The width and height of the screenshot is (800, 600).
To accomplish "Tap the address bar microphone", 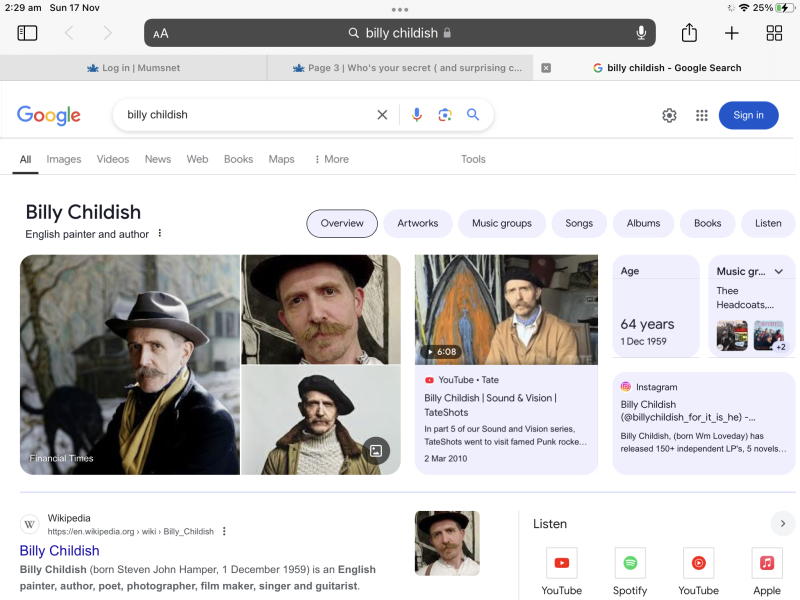I will coord(641,33).
